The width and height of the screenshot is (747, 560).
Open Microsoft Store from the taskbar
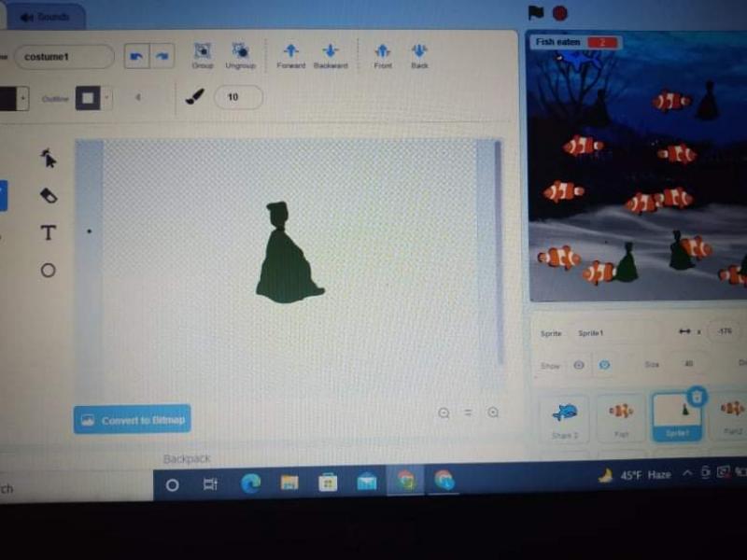(x=328, y=483)
